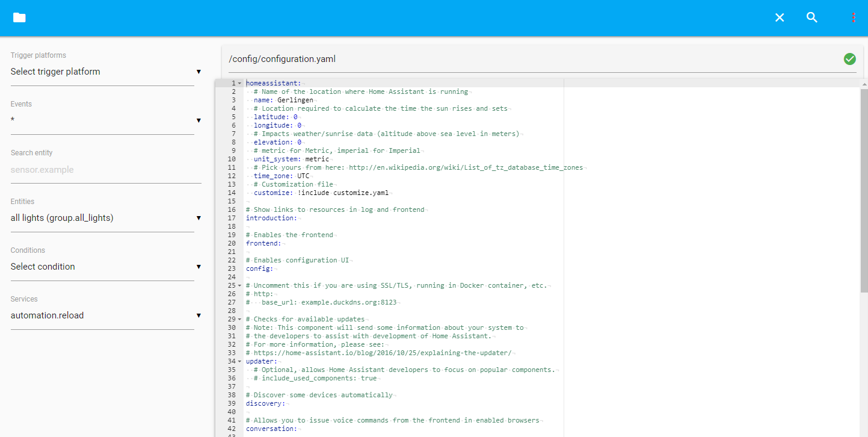Open the file browser folder icon
Viewport: 868px width, 437px height.
[x=19, y=17]
